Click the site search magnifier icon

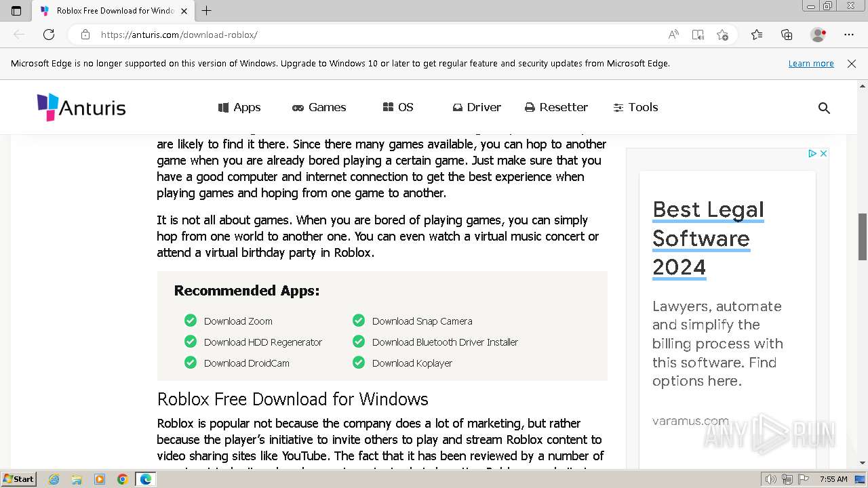pos(824,108)
